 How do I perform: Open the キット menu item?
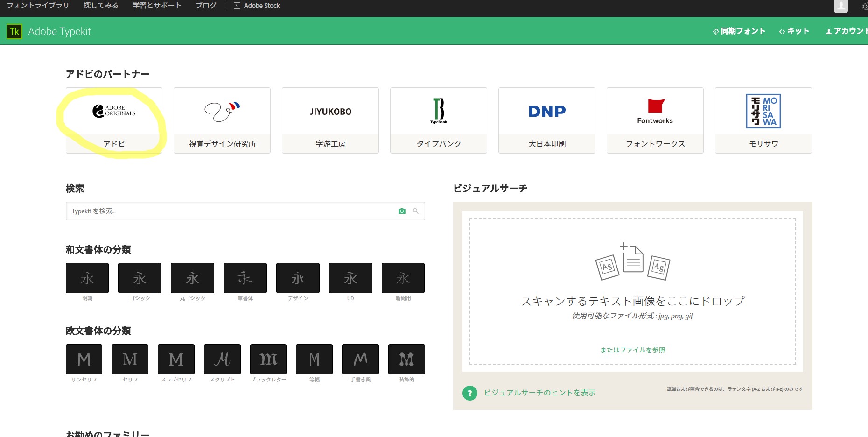point(794,31)
